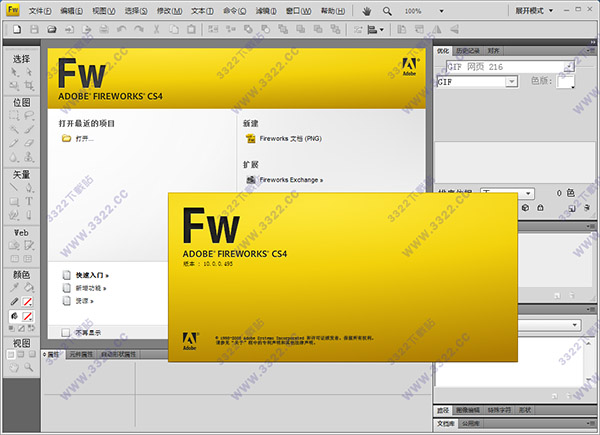Select the Magic Wand tool
The width and height of the screenshot is (600, 435).
click(14, 129)
